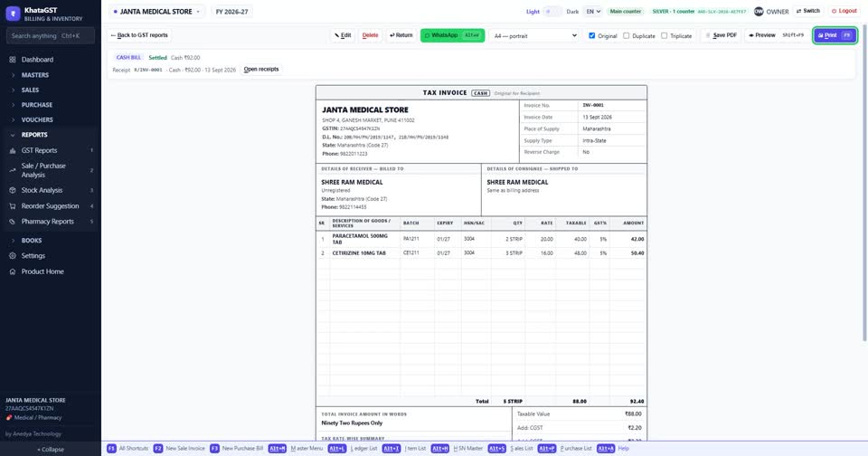Check the Triplicate copy checkbox
Viewport: 868px width, 456px height.
point(664,35)
